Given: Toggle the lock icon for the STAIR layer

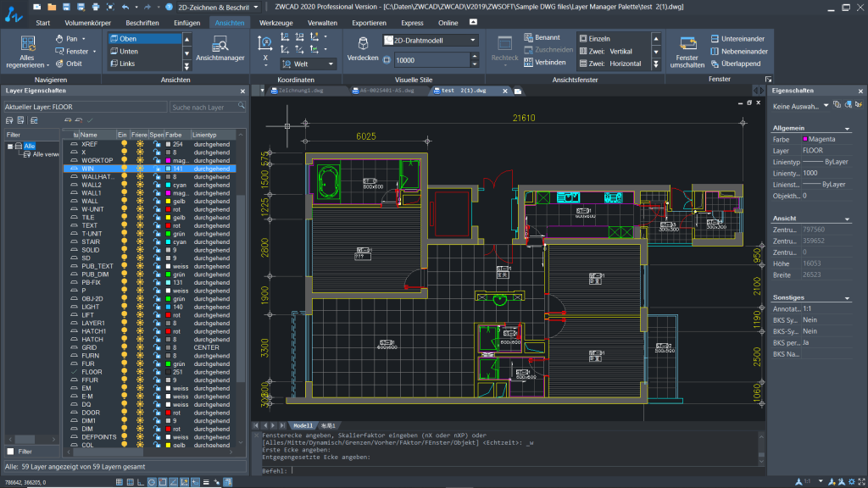Looking at the screenshot, I should click(157, 242).
